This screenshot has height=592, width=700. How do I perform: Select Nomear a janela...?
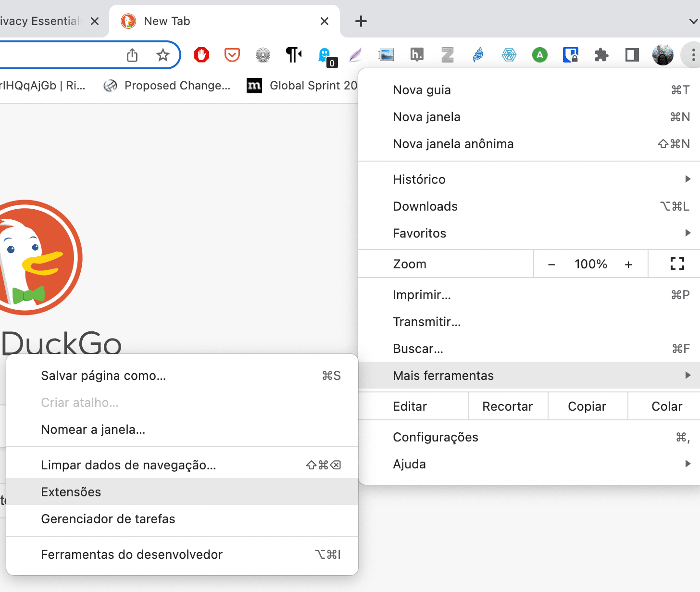click(182, 429)
